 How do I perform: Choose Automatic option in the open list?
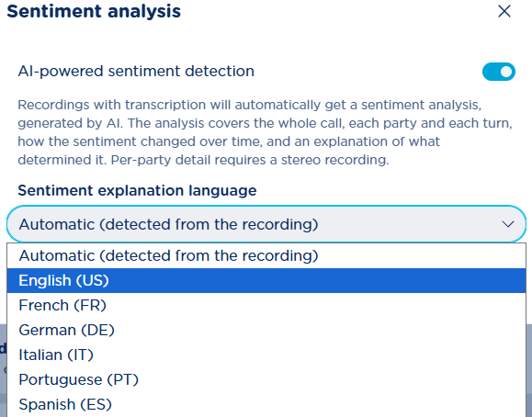coord(266,256)
